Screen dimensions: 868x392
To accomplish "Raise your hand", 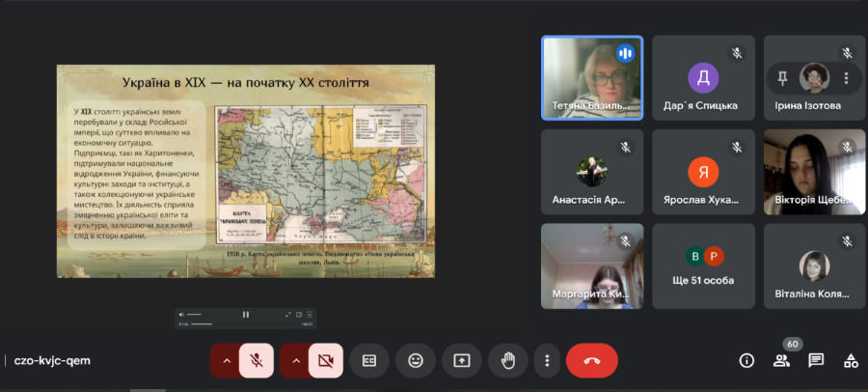I will [x=507, y=361].
